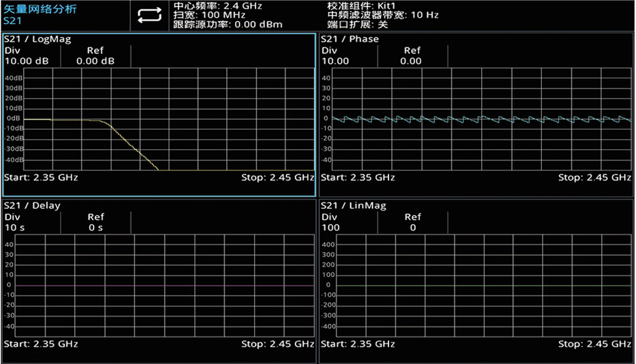
Task: Edit the LogMag Ref 0.00 dB field
Action: click(95, 56)
